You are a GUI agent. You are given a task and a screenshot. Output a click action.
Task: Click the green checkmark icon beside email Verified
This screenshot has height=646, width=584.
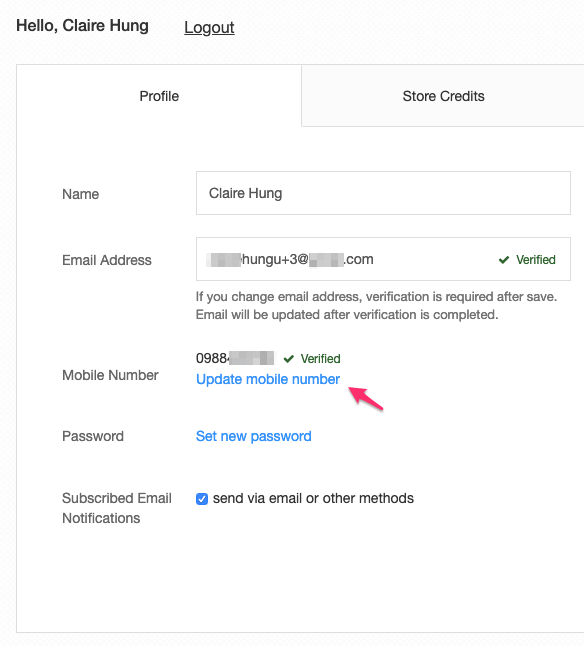pos(504,260)
